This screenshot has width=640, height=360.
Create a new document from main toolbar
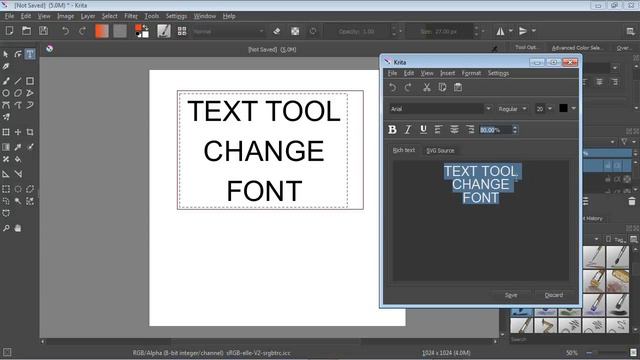point(9,31)
